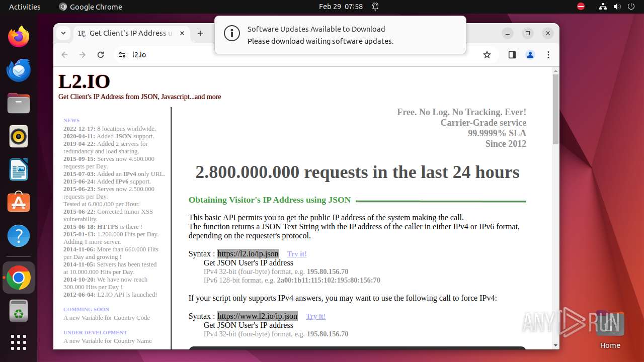Click the A new Variable for Country Code text

click(x=107, y=318)
